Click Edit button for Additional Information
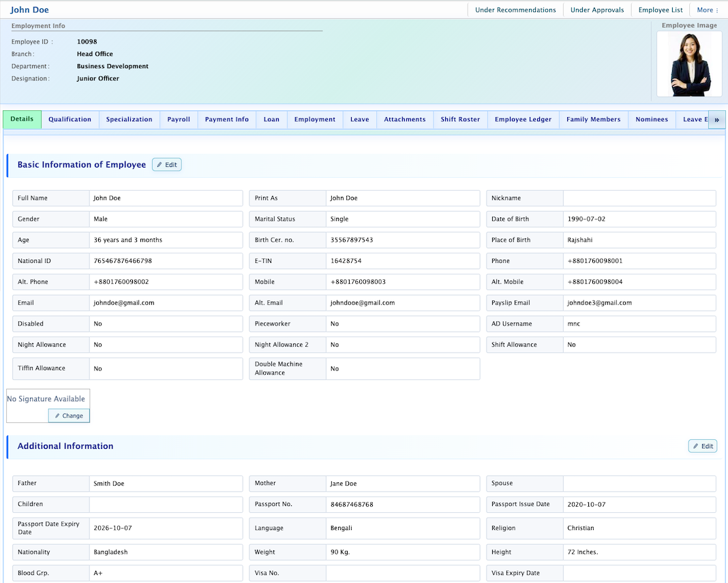This screenshot has width=728, height=583. click(x=703, y=446)
